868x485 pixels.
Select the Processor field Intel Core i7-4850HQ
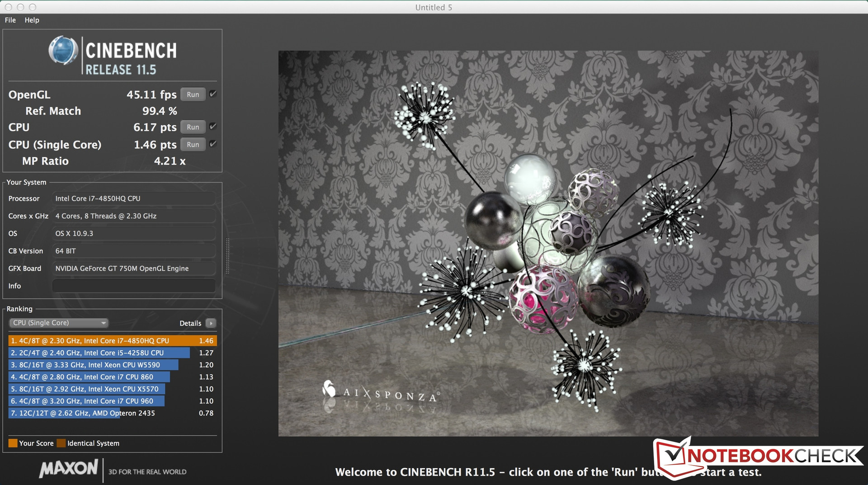(x=134, y=198)
